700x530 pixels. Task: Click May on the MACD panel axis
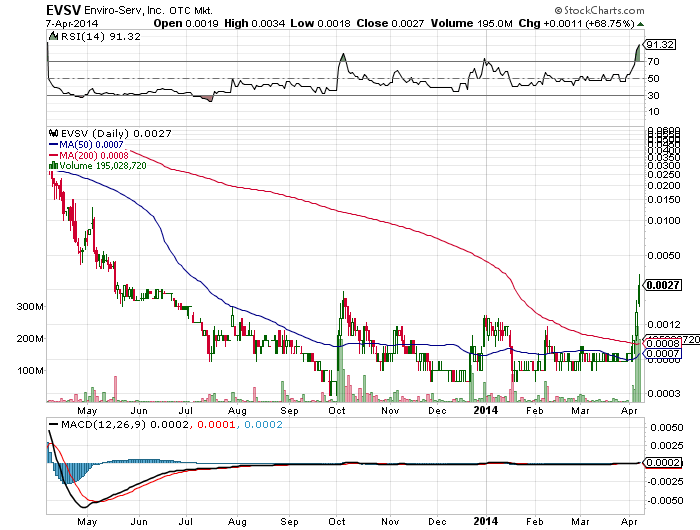87,522
